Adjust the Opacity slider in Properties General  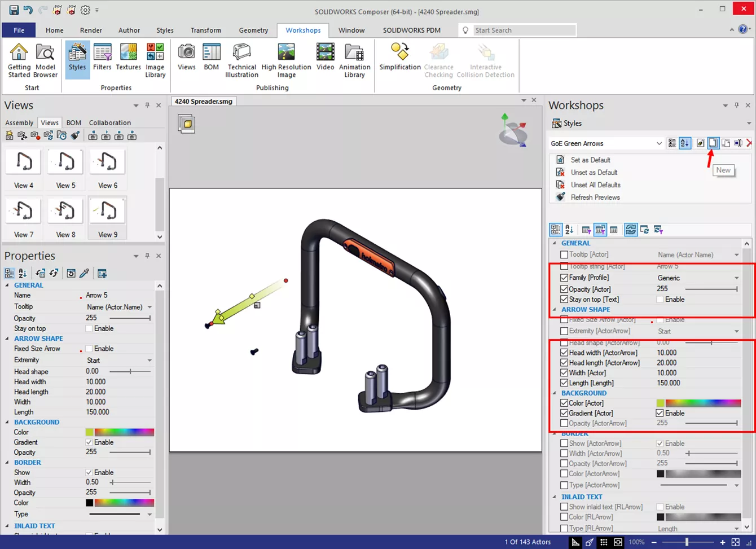[x=130, y=318]
